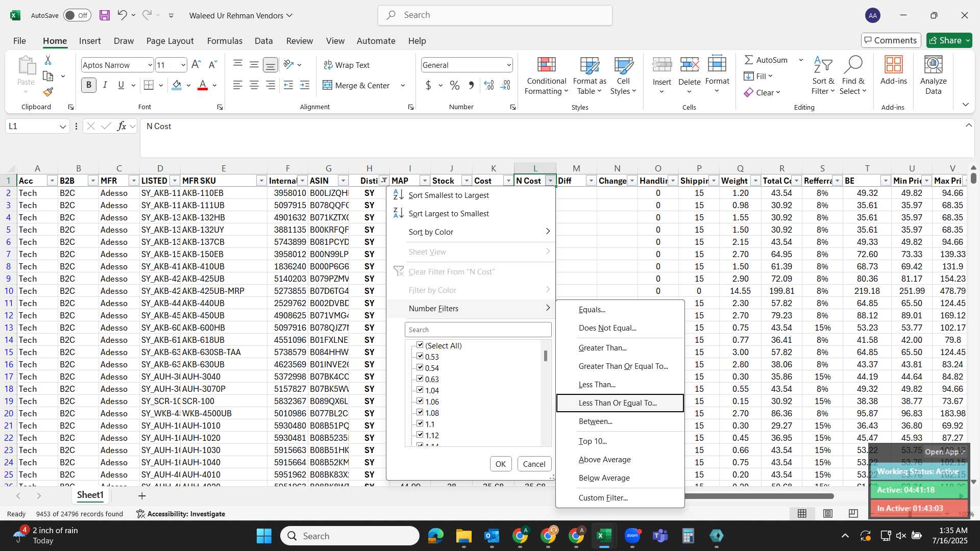The image size is (980, 551).
Task: Open File Explorer from the taskbar
Action: tap(463, 536)
